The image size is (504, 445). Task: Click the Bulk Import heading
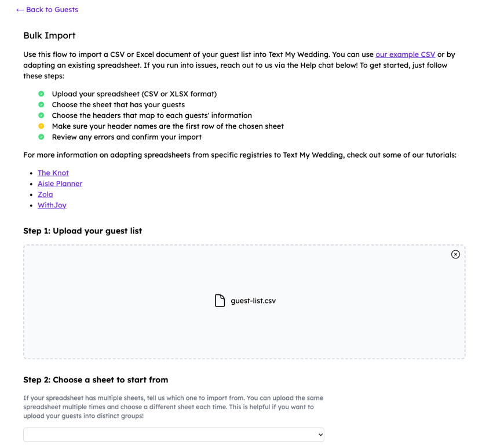pyautogui.click(x=49, y=35)
